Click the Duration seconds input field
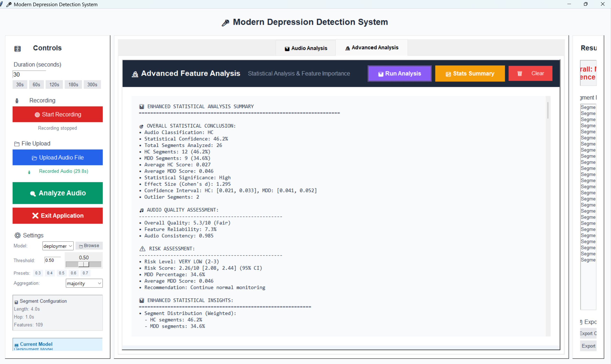The height and width of the screenshot is (364, 611). [x=29, y=74]
